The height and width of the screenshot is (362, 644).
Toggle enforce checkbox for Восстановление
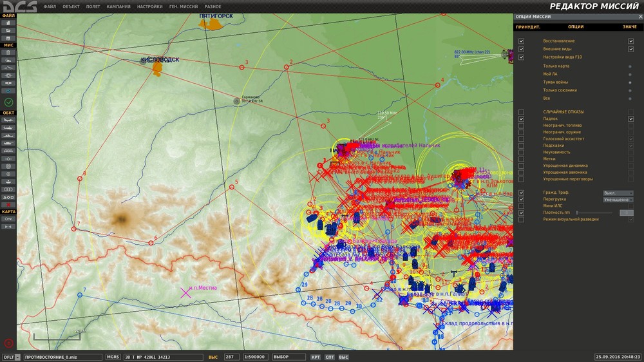[522, 41]
